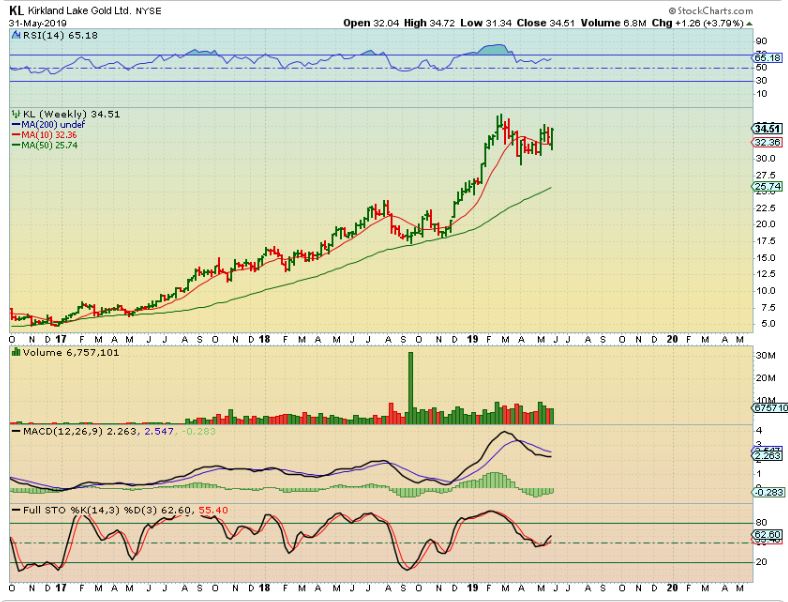This screenshot has width=788, height=602.
Task: Click the tallest volume spike bar
Action: point(410,388)
